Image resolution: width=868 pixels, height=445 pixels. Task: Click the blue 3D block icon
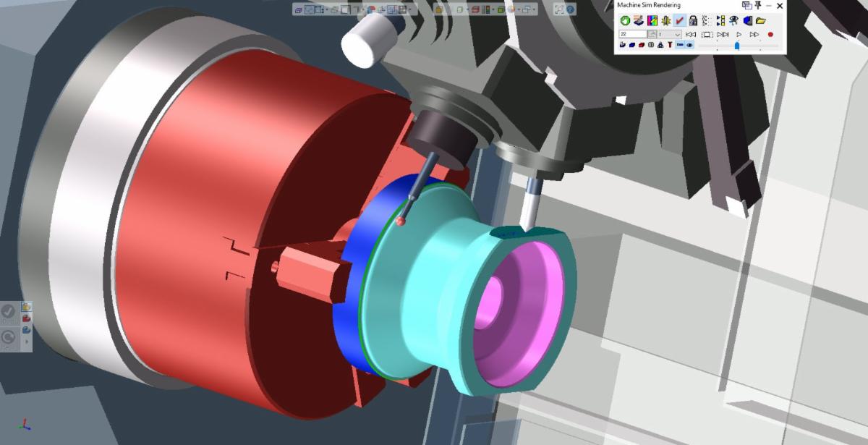(x=748, y=20)
